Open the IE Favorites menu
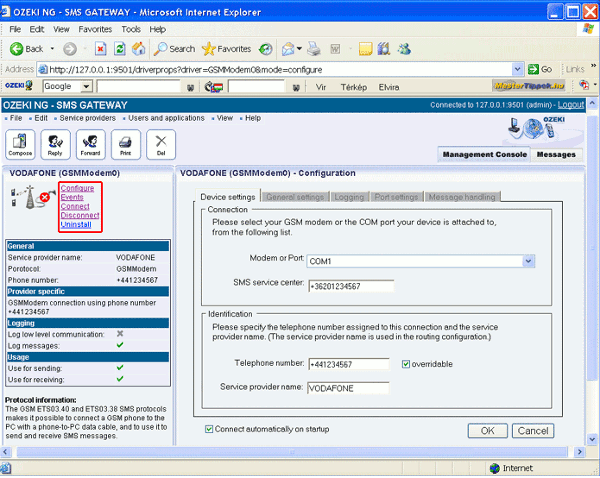Viewport: 600px width, 478px height. tap(95, 29)
